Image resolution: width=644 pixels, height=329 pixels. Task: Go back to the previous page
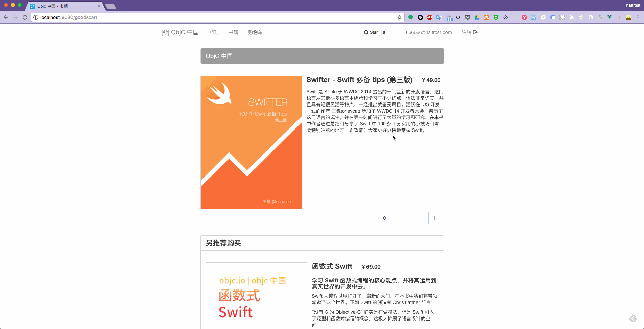point(6,17)
